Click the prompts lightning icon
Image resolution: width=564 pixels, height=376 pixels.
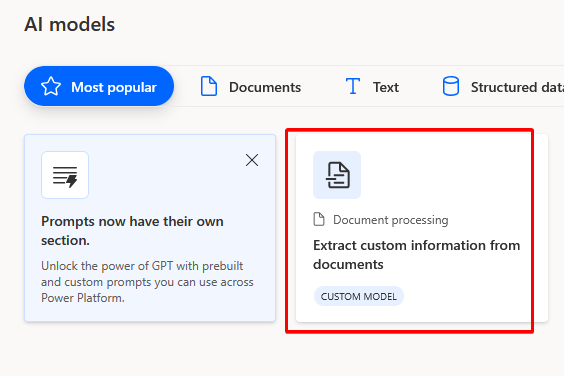(x=65, y=175)
